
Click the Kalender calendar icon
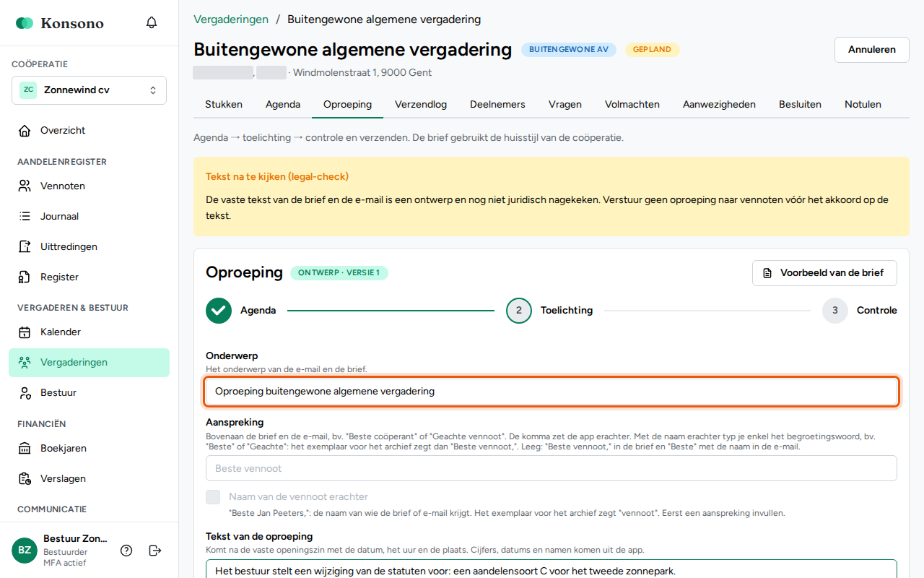coord(25,332)
